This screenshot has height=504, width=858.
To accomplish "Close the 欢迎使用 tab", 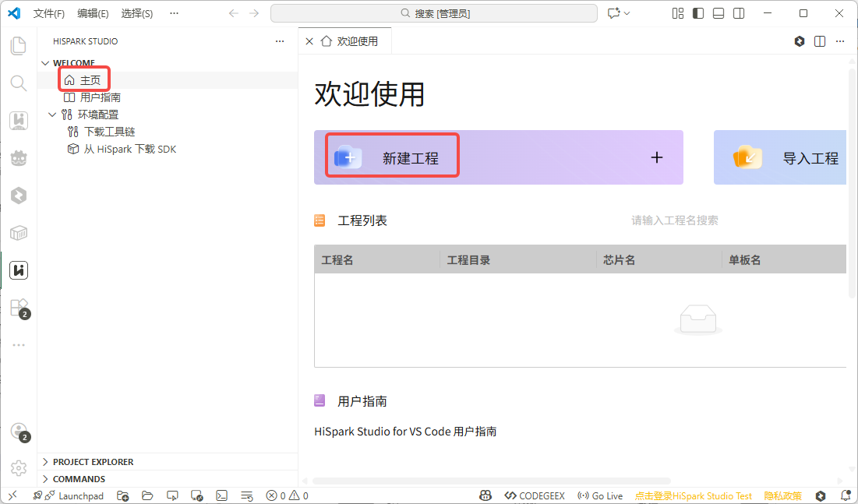I will [x=309, y=41].
